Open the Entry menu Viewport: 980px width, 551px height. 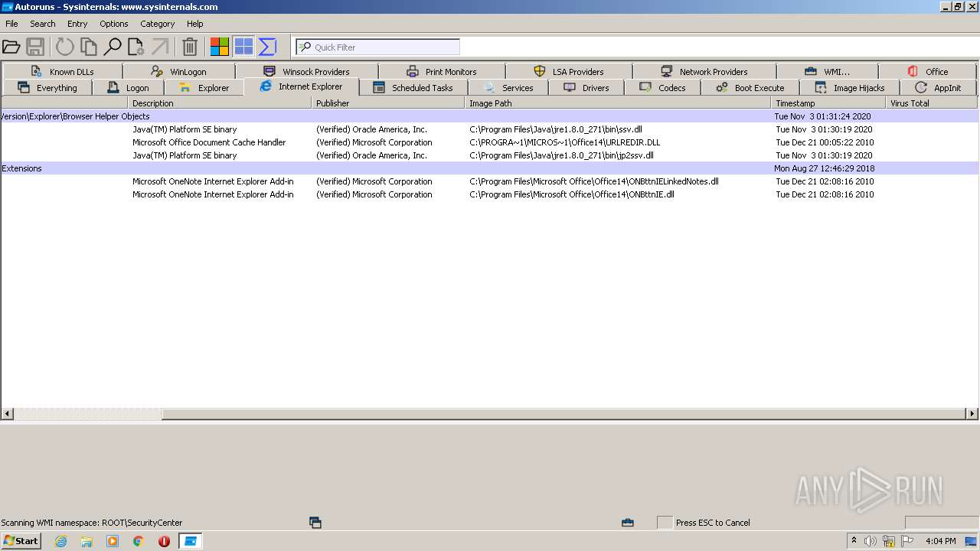77,24
